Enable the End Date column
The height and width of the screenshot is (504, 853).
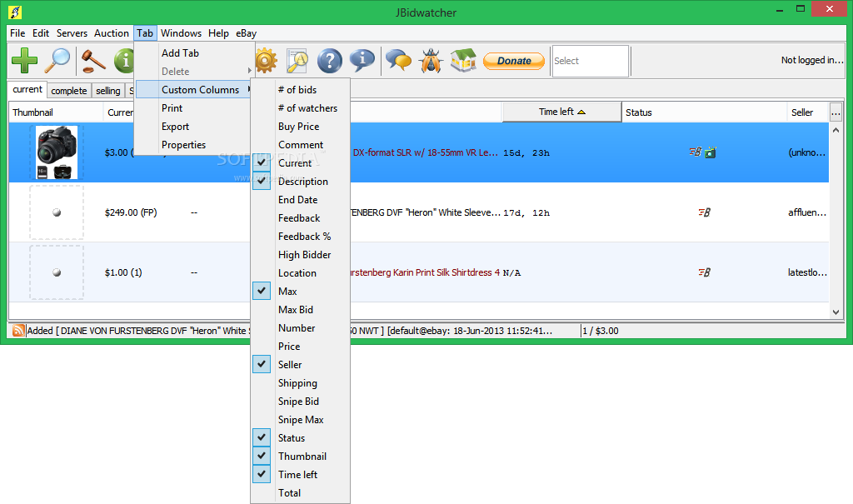point(300,200)
